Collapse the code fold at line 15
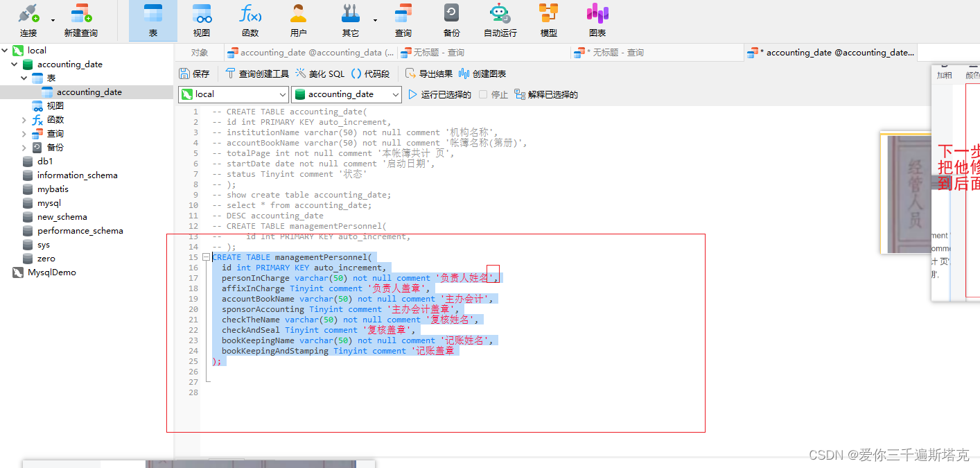Image resolution: width=980 pixels, height=468 pixels. pos(206,257)
